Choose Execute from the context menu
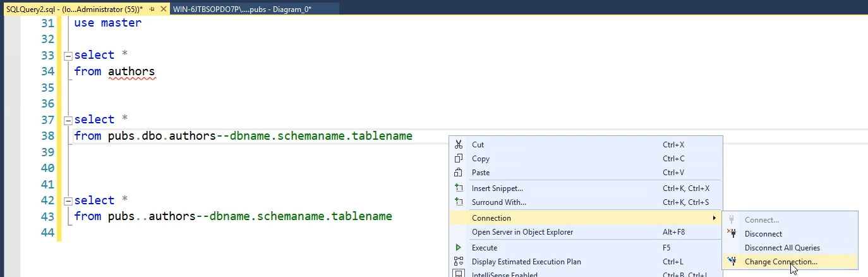Viewport: 868px width, 277px height. (x=588, y=248)
